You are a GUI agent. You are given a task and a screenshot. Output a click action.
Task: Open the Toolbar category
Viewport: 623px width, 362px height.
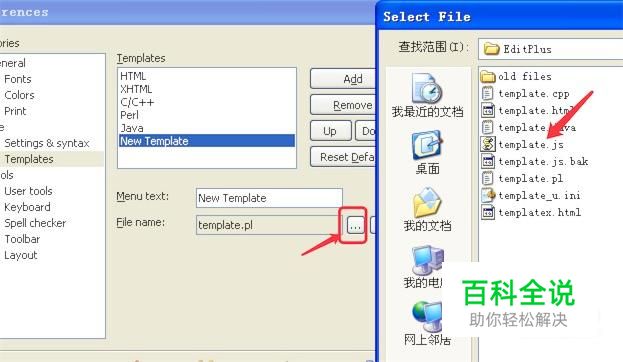pos(22,239)
